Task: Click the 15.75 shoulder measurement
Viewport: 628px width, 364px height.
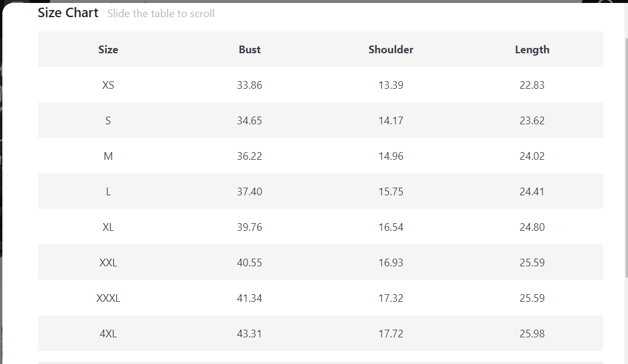Action: (x=391, y=192)
